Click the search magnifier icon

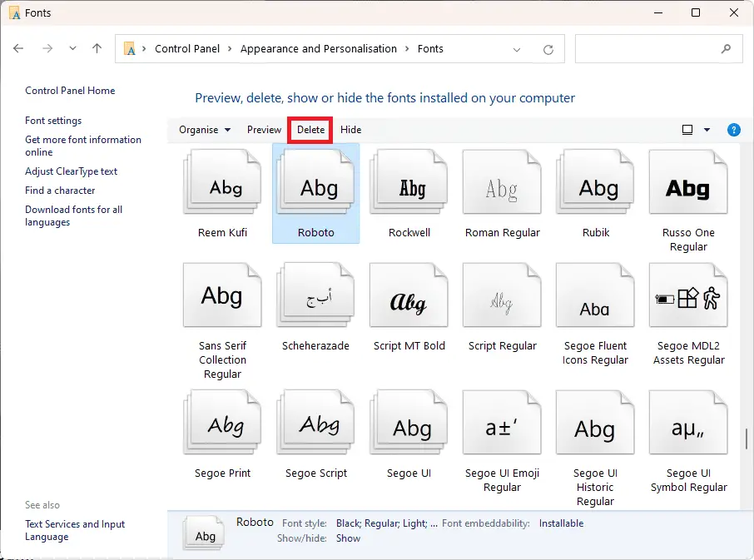pos(726,48)
